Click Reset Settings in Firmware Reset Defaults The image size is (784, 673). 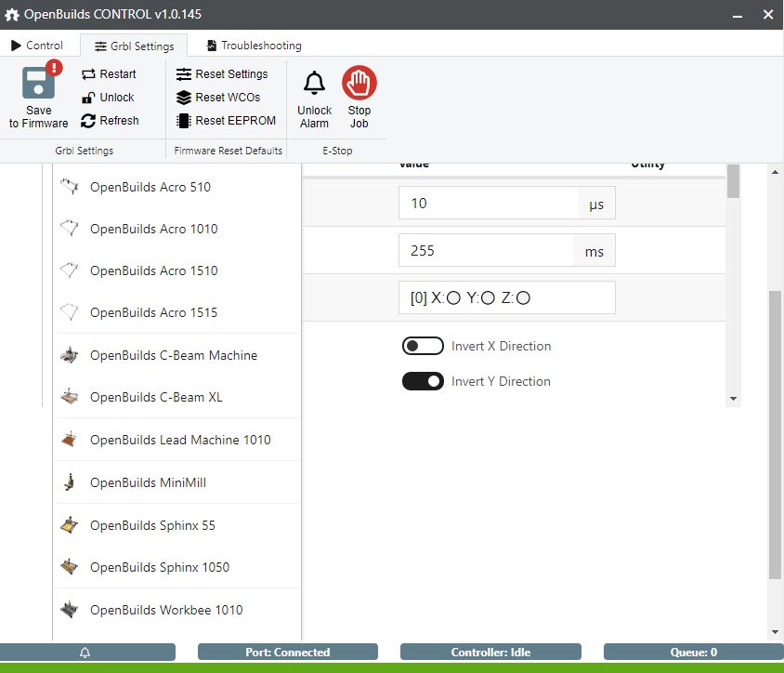(222, 74)
